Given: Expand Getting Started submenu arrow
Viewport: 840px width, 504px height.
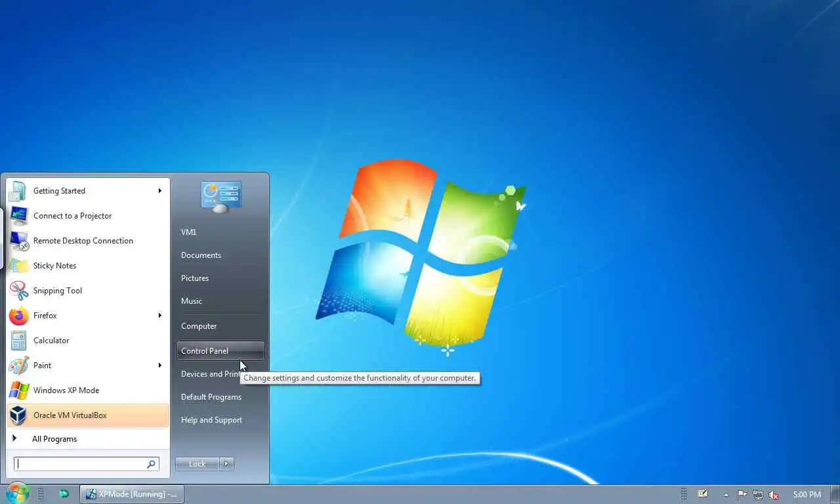Looking at the screenshot, I should [159, 191].
